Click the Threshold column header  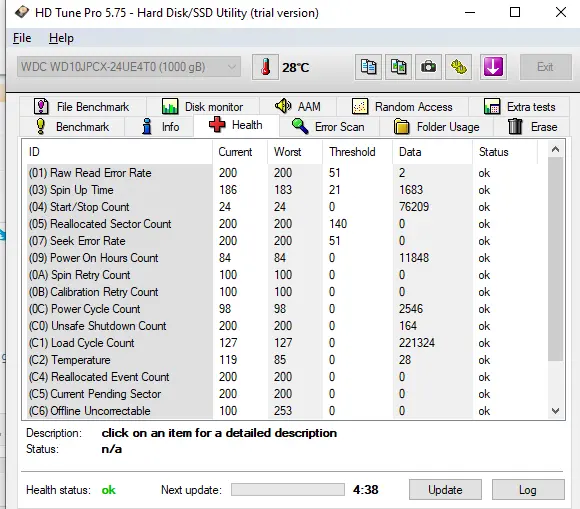(x=358, y=152)
